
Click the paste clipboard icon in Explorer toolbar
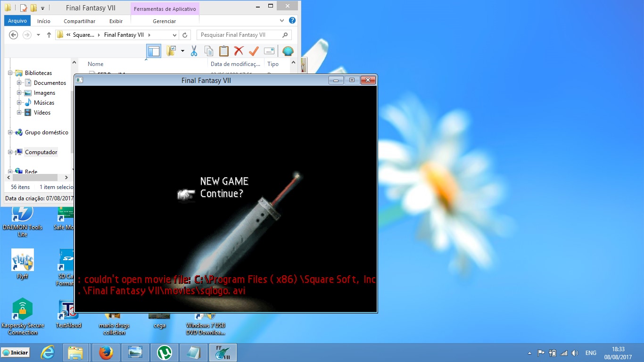tap(224, 51)
